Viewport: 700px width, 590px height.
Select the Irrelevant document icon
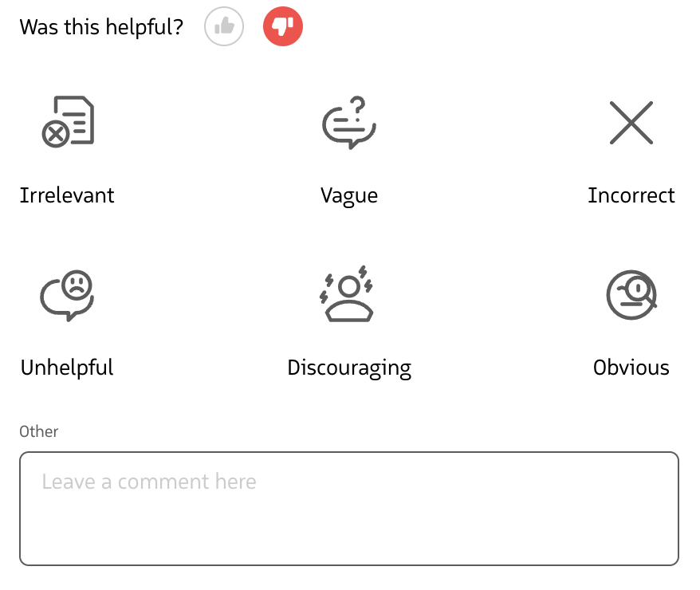(x=68, y=122)
